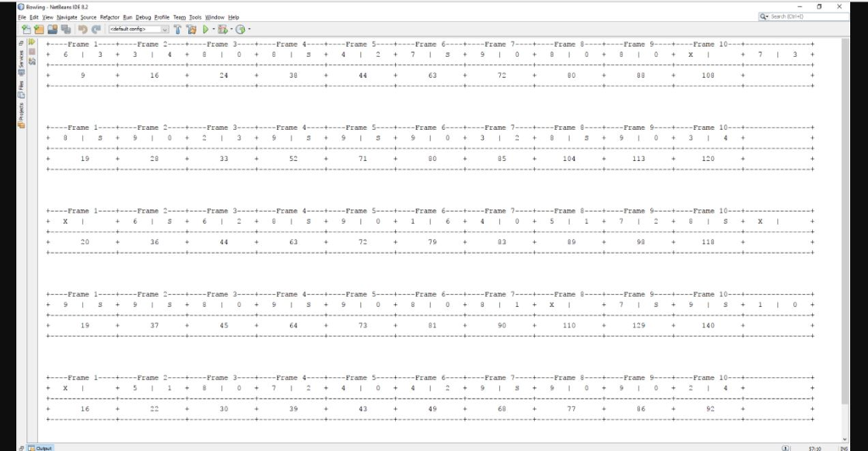Expand the Run Project dropdown arrow
Image resolution: width=868 pixels, height=451 pixels.
(213, 30)
